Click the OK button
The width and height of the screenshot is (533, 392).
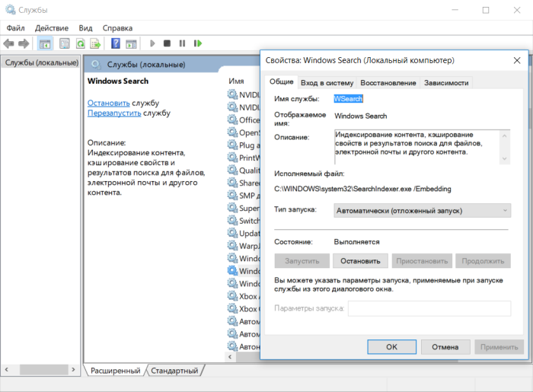pos(391,347)
